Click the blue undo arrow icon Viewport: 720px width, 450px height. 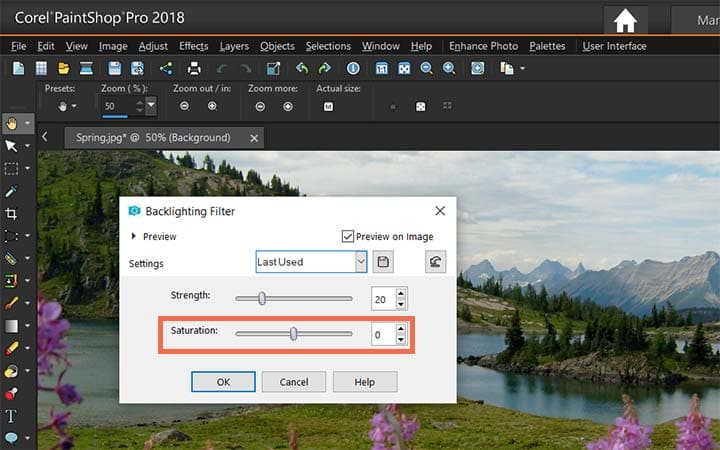[302, 68]
